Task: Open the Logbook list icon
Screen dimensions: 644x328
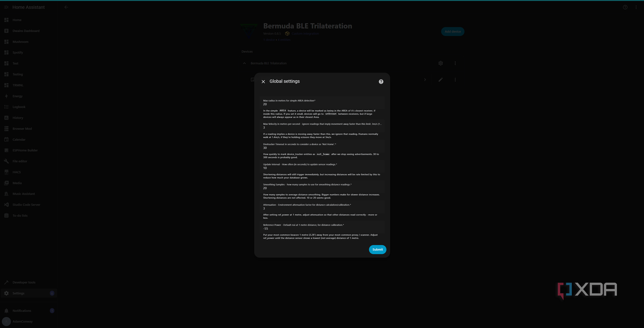Action: [6, 107]
